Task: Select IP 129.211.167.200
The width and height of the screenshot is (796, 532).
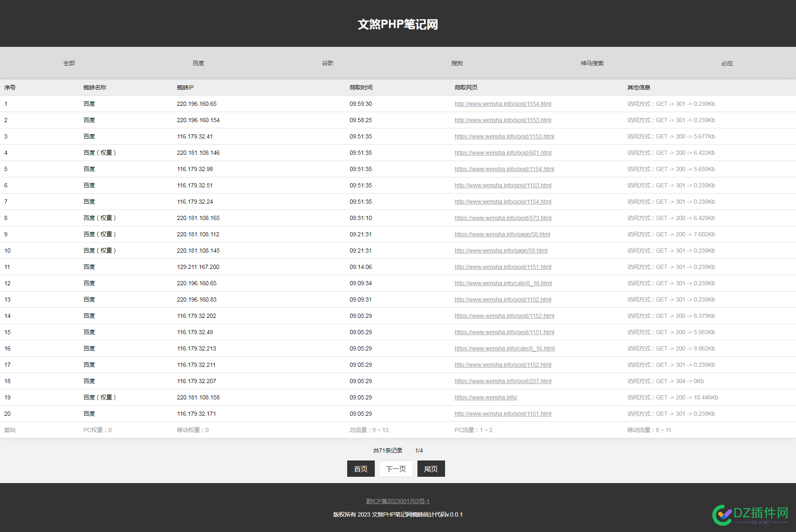Action: [x=198, y=267]
